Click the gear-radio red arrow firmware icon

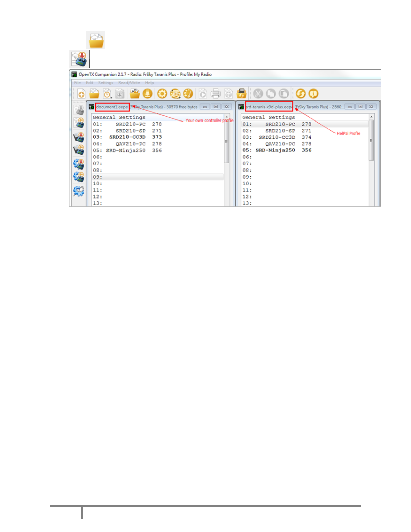[79, 164]
